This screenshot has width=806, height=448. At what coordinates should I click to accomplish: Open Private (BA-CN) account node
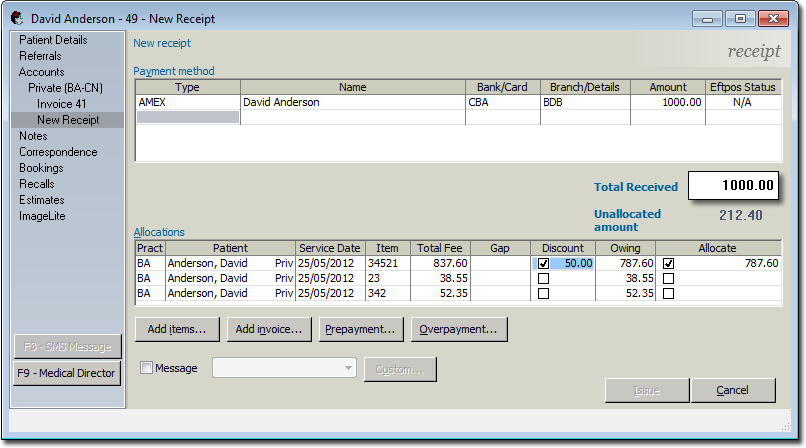(67, 88)
